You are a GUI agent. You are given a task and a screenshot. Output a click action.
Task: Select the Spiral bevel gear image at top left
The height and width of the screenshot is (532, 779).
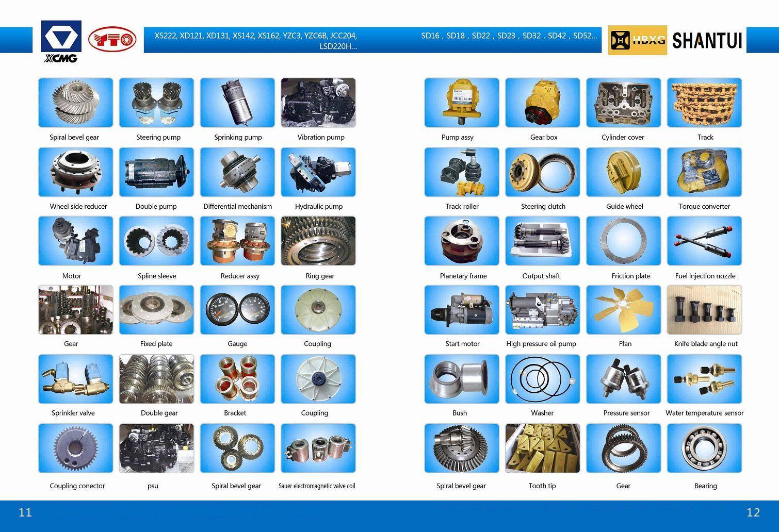click(x=75, y=103)
